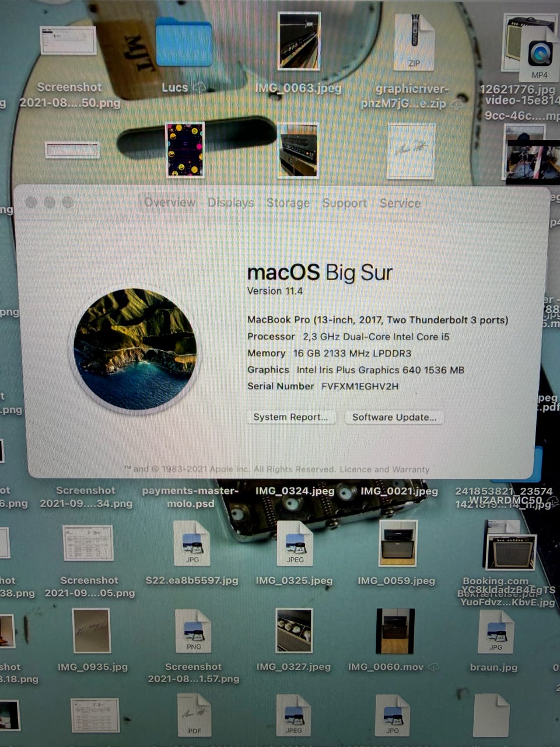Select the PDF file icon in the bottom row

[x=194, y=715]
